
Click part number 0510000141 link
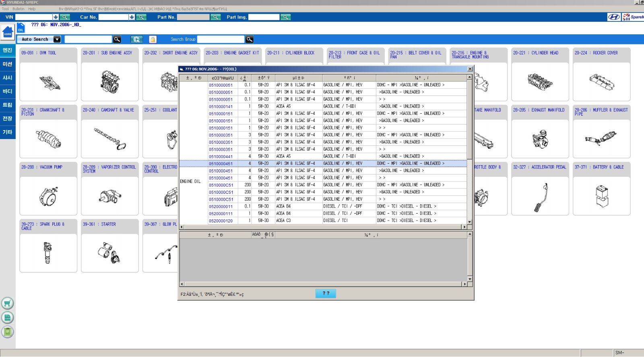(221, 106)
